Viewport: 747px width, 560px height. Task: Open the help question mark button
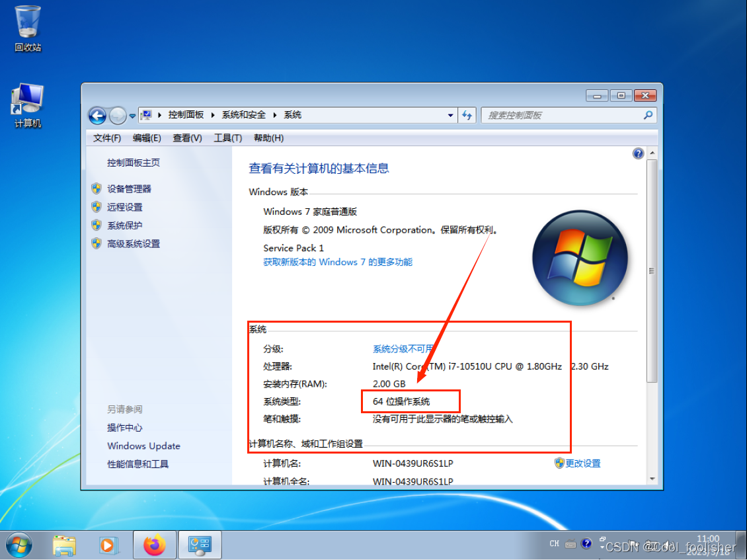(638, 153)
